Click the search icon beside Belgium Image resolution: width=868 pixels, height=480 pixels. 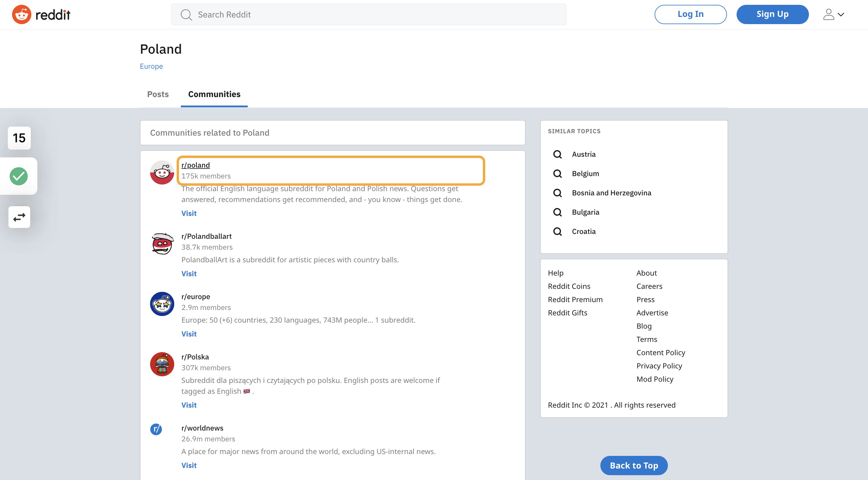[557, 174]
